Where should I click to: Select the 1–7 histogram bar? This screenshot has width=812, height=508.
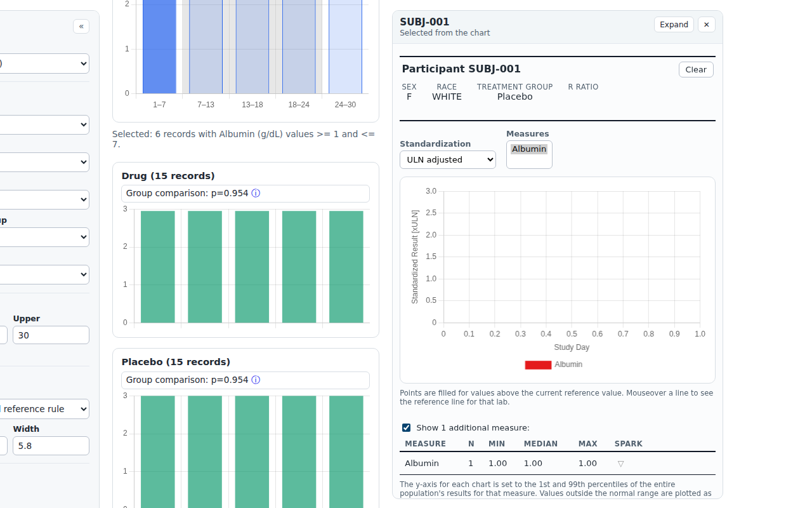tap(159, 46)
